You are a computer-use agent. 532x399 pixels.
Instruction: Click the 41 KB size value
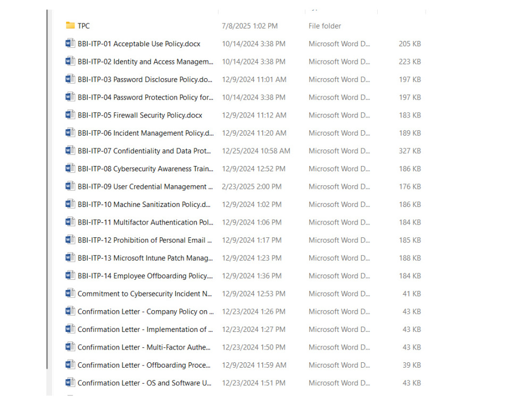(x=412, y=294)
